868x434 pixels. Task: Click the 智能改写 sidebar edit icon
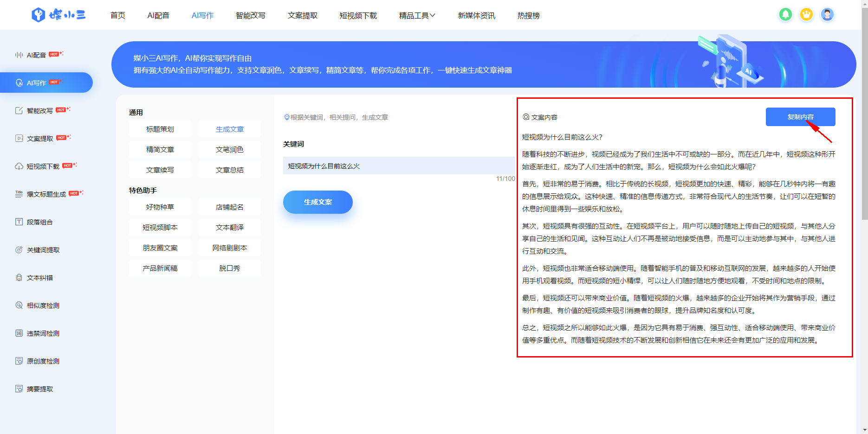[x=19, y=110]
